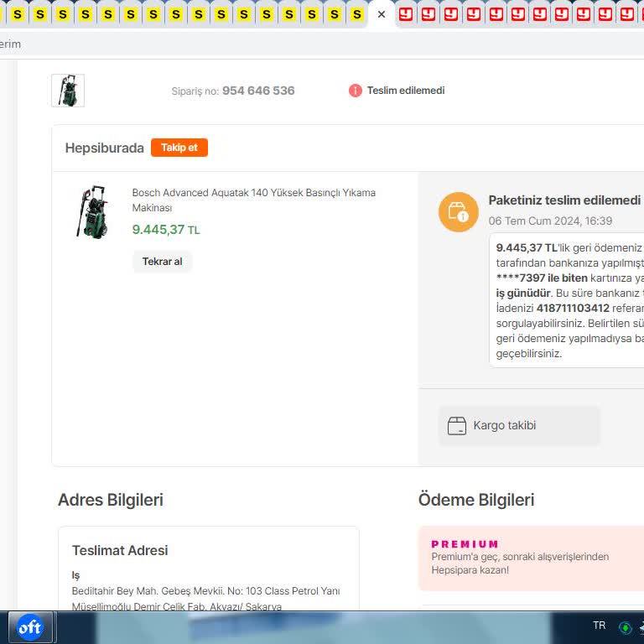
Task: Open the Bosch Advanced Aquatak 140 product link
Action: pyautogui.click(x=254, y=200)
